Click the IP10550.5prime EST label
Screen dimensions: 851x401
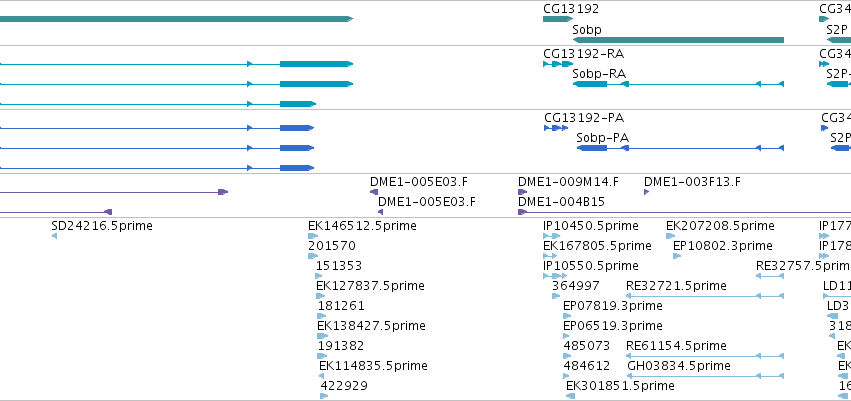tap(590, 266)
